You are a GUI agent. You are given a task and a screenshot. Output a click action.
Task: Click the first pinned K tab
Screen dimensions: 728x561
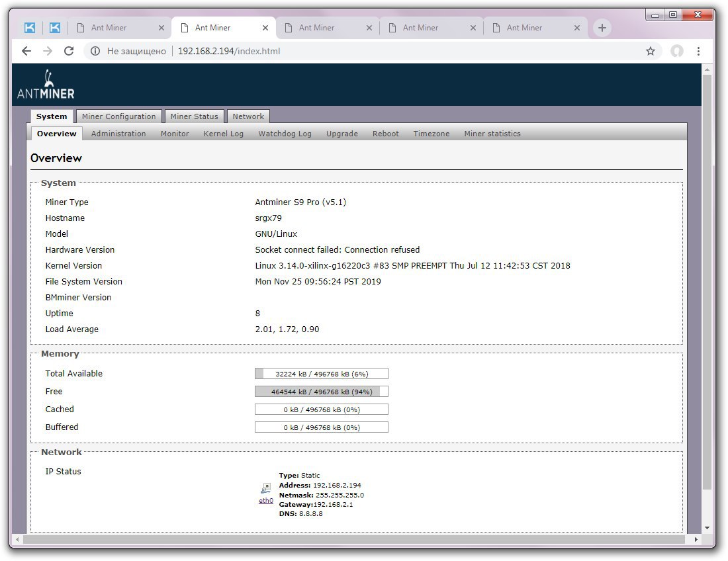coord(30,28)
